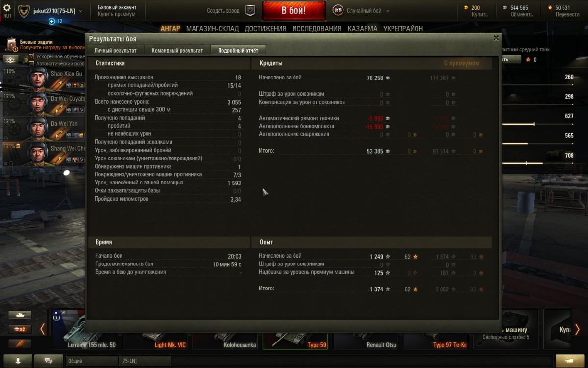Image resolution: width=588 pixels, height=368 pixels.
Task: Open the tank type filter button
Action: (x=20, y=315)
